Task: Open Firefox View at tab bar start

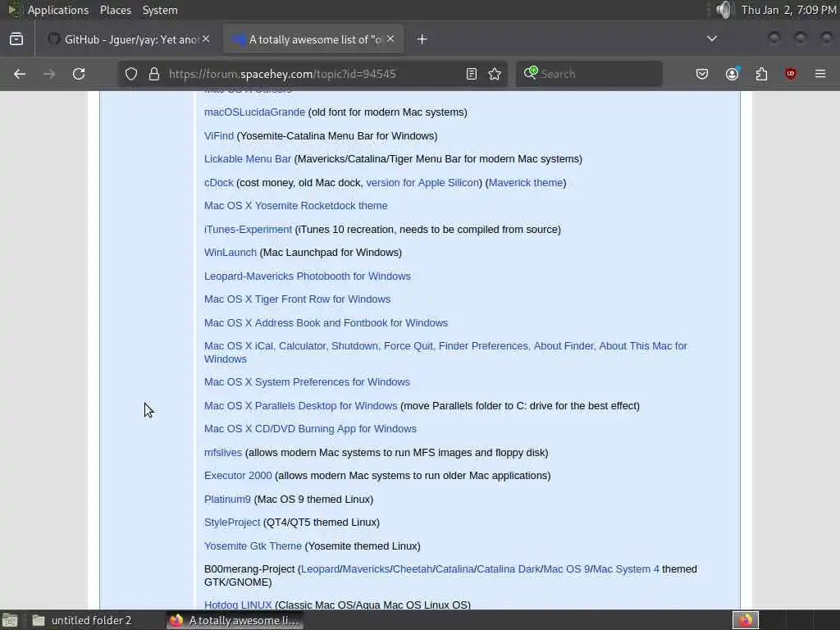Action: tap(16, 39)
